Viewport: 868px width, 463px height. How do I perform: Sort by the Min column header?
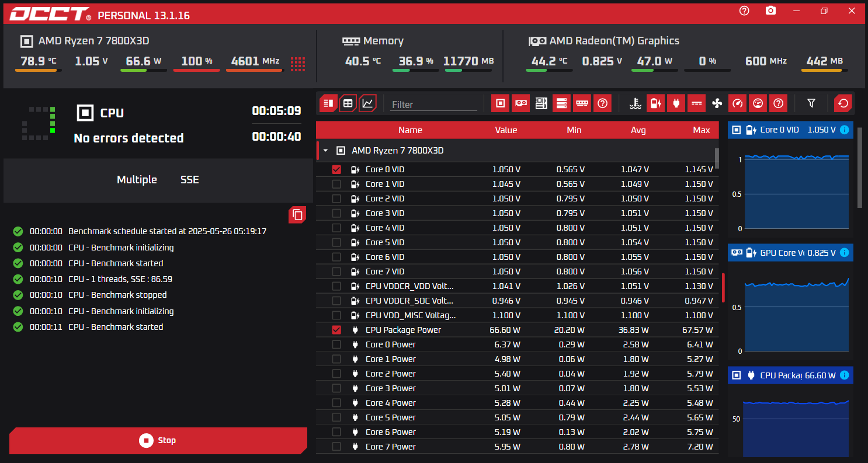click(x=574, y=130)
